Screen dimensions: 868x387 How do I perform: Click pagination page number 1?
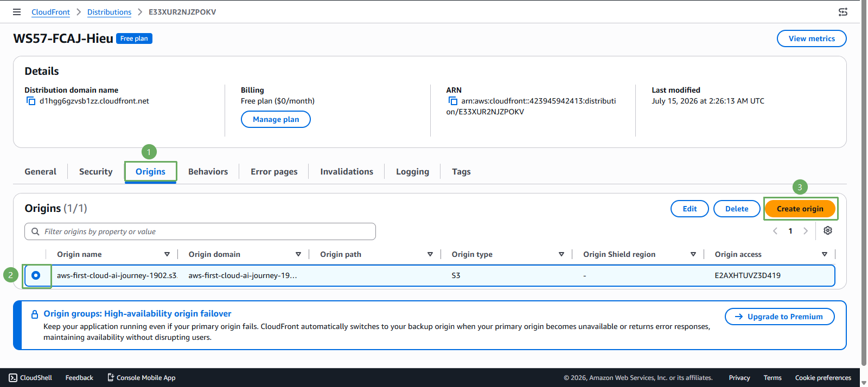coord(790,231)
